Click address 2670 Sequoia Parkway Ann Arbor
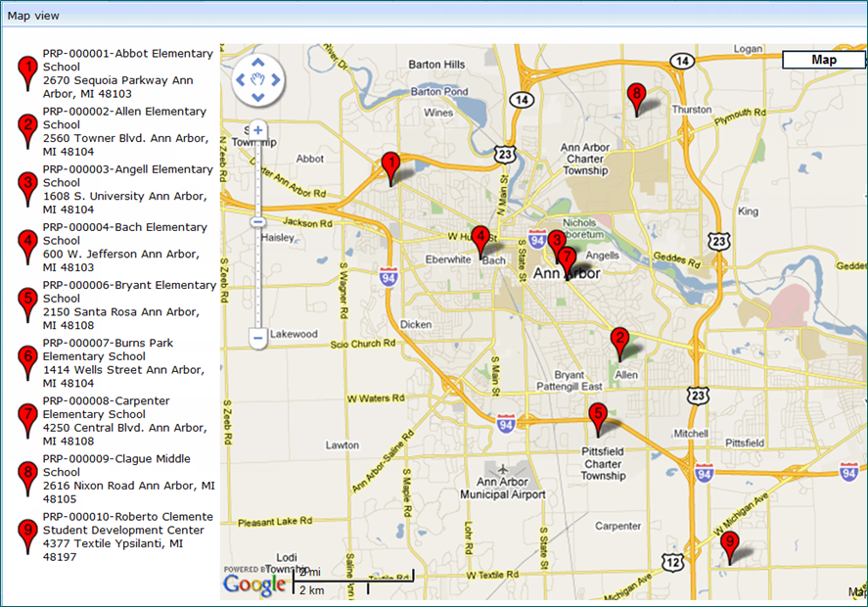This screenshot has height=607, width=868. click(x=117, y=87)
